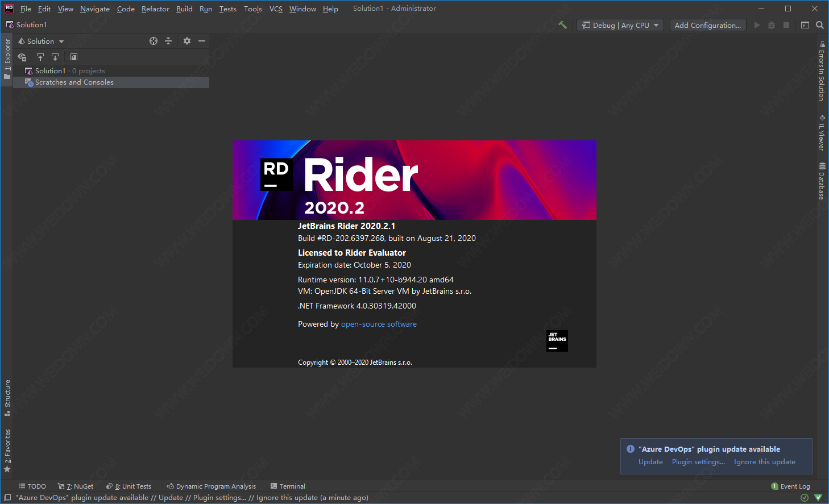
Task: Click the green check inspection icon in the status bar
Action: (x=805, y=498)
